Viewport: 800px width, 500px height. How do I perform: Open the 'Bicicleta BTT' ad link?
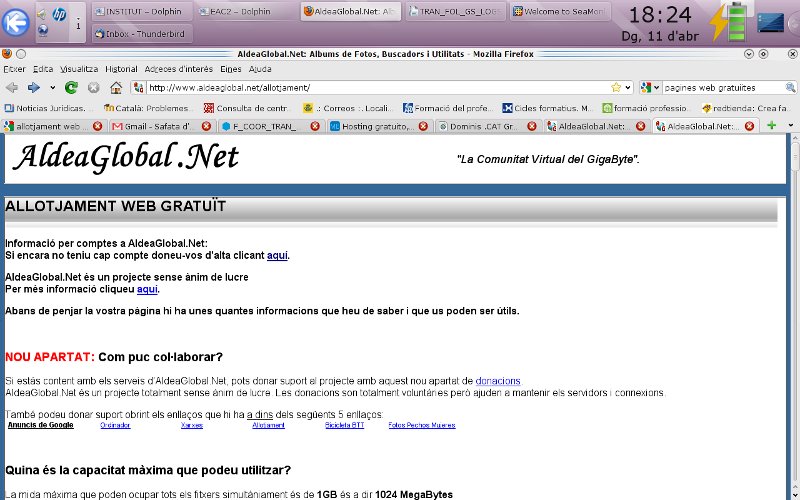[x=344, y=425]
